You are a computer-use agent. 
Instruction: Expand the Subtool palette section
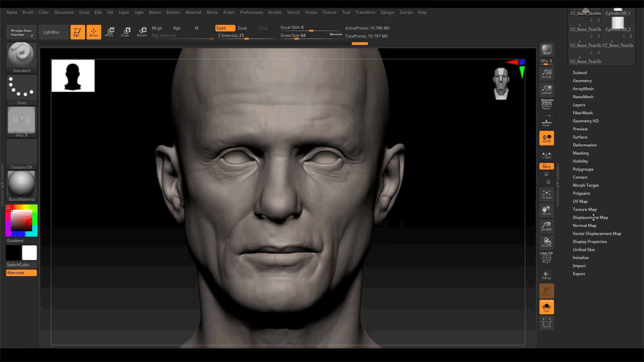[580, 72]
